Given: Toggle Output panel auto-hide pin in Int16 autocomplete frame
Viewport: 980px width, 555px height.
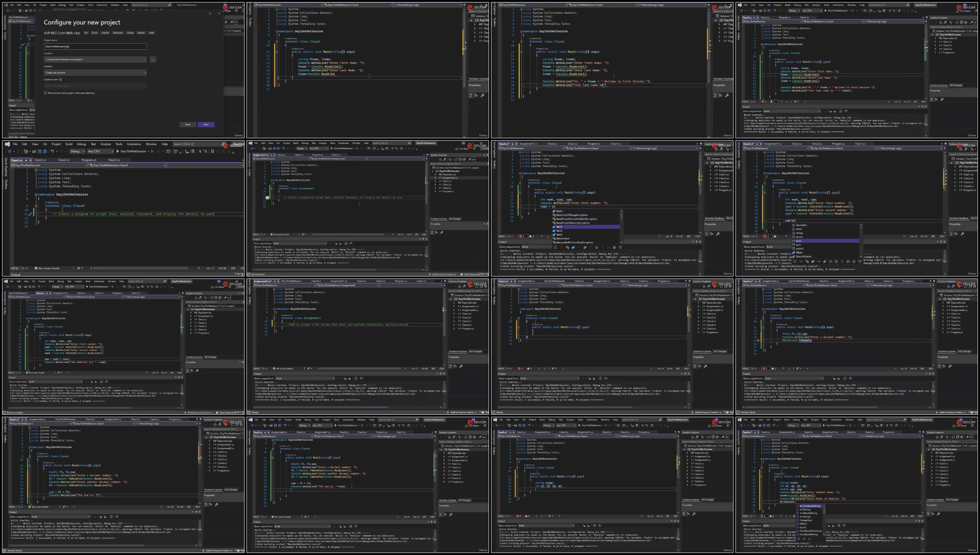Looking at the screenshot, I should (696, 242).
